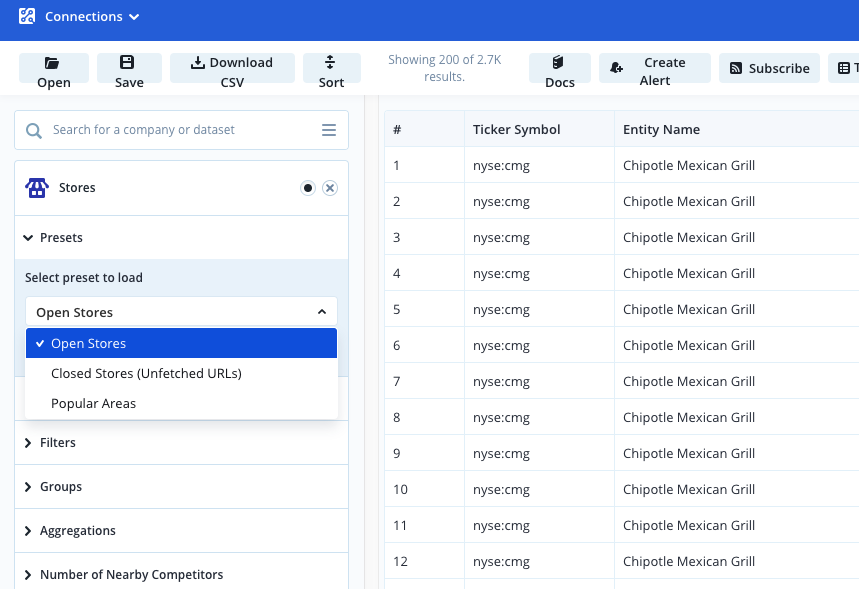Screen dimensions: 859x589
Task: Click Showing 200 of 2.7K results text
Action: click(444, 68)
